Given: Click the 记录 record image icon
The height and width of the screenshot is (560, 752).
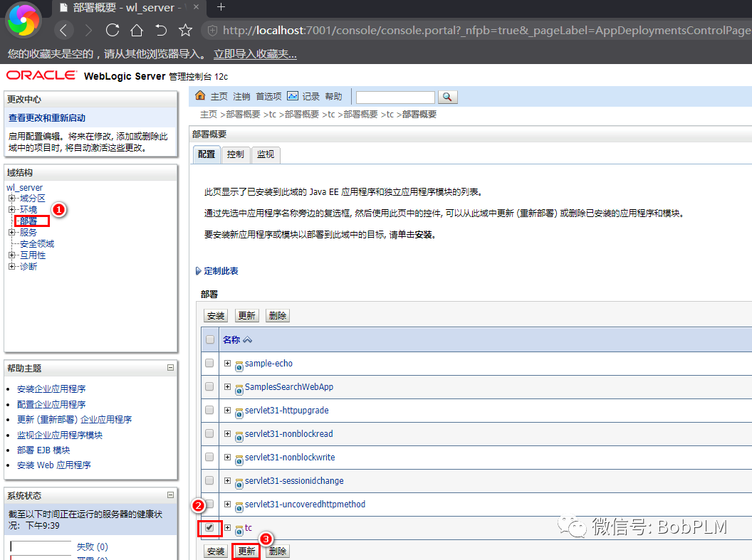Looking at the screenshot, I should (x=293, y=96).
